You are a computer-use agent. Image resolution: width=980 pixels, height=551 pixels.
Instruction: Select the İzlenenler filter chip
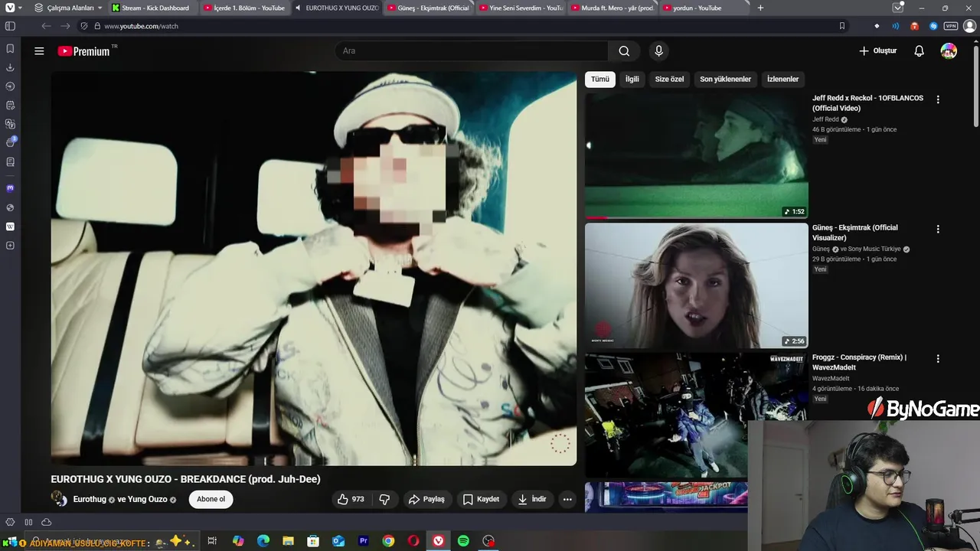pos(782,79)
